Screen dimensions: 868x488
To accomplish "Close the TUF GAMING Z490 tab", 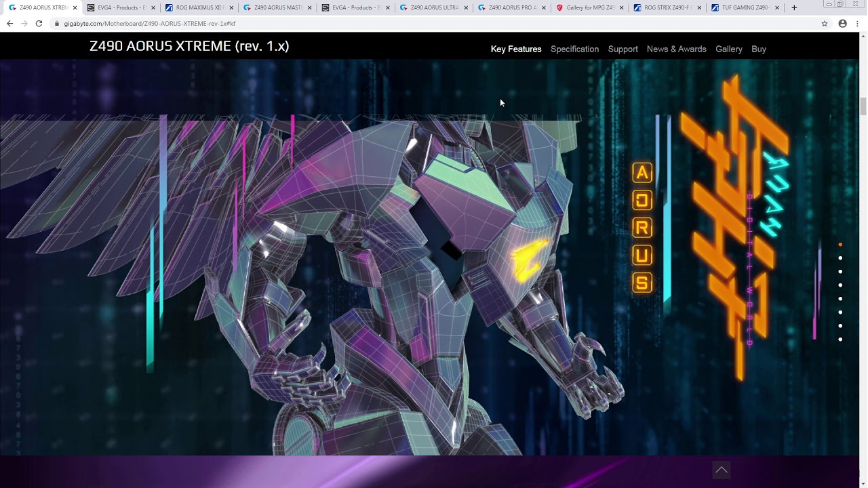I will (x=777, y=7).
